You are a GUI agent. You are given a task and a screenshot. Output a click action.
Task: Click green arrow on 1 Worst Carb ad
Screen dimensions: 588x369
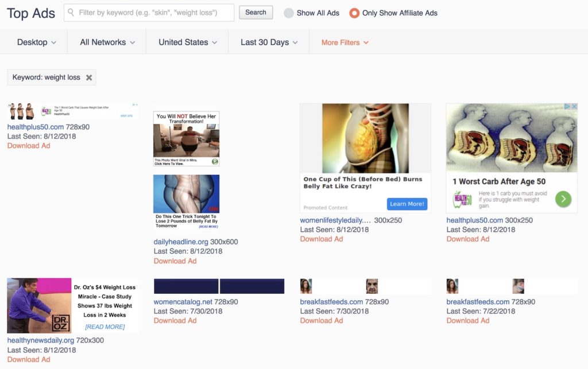tap(563, 199)
